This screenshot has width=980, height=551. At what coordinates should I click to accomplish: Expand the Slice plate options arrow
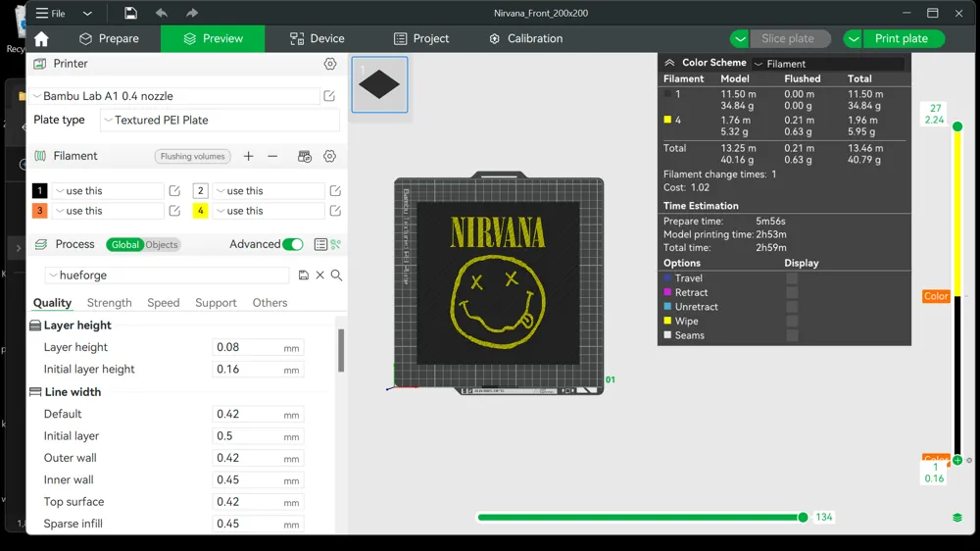(740, 39)
